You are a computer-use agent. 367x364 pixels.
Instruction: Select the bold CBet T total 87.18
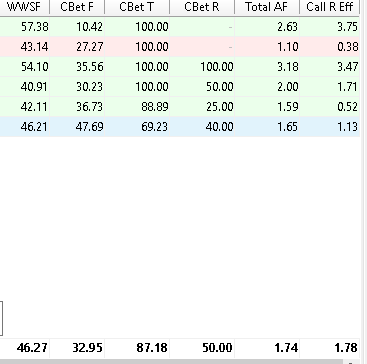click(152, 348)
